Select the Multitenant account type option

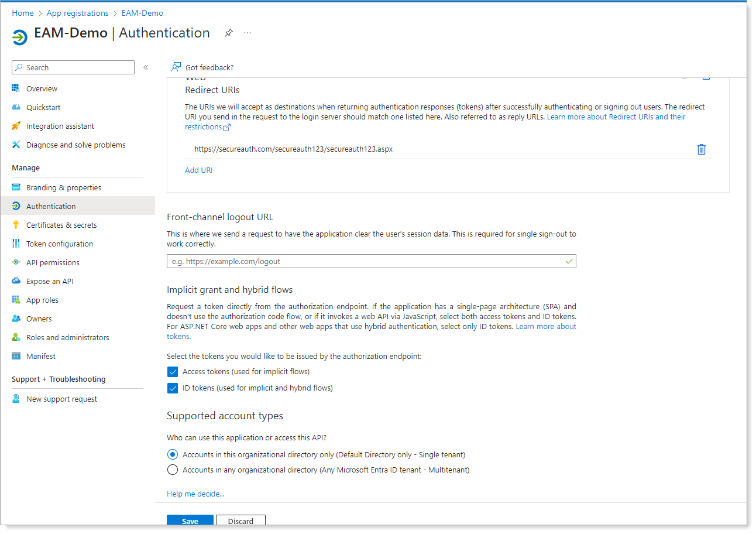pos(173,470)
